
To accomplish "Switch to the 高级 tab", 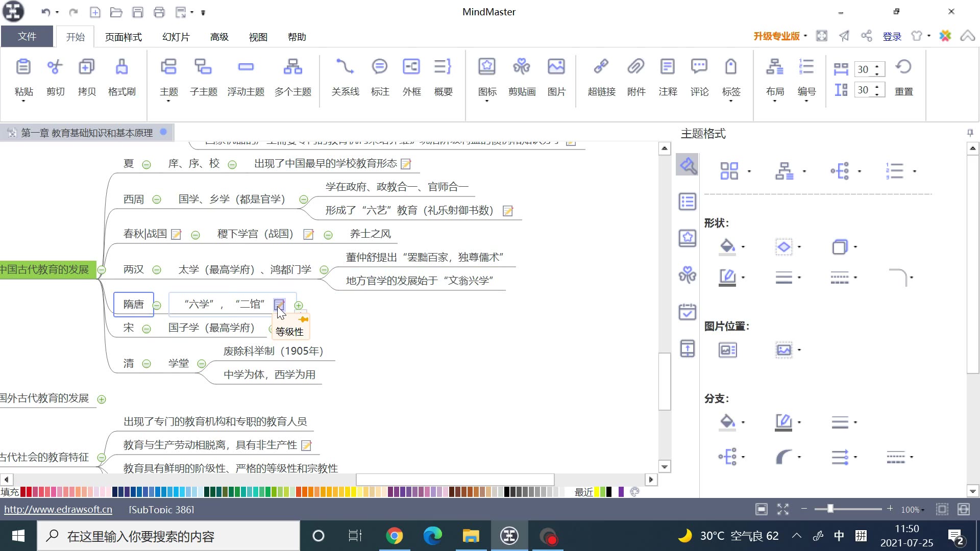I will tap(219, 37).
